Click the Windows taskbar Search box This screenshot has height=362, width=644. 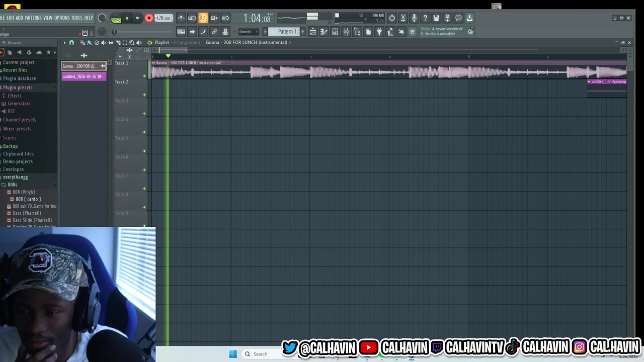[x=261, y=354]
